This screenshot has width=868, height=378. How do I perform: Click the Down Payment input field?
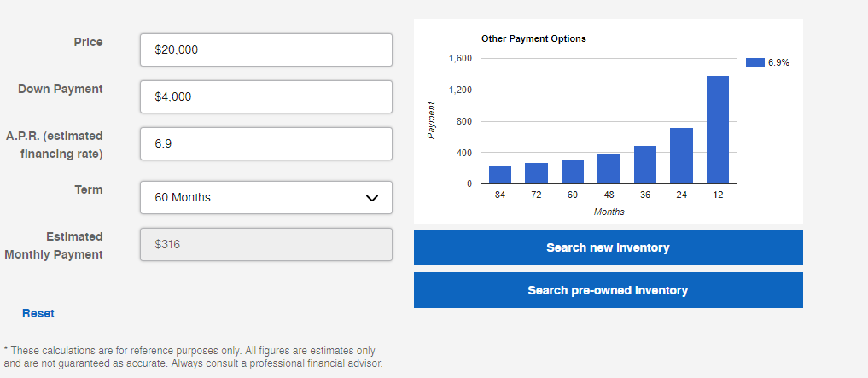[265, 97]
